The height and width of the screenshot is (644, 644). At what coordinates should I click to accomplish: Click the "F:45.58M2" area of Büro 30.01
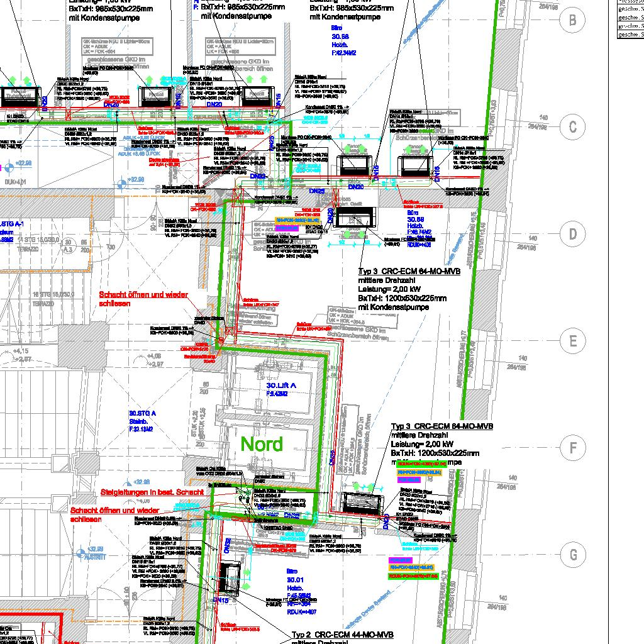[x=299, y=596]
